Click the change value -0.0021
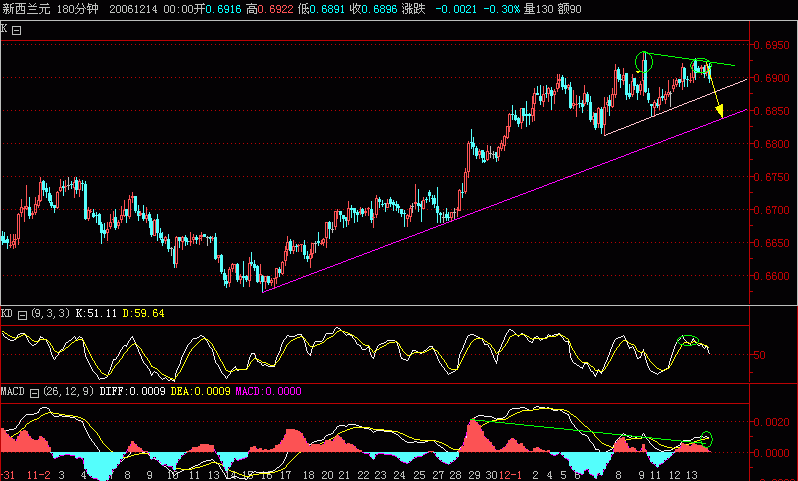Viewport: 798px width, 481px height. (x=457, y=9)
